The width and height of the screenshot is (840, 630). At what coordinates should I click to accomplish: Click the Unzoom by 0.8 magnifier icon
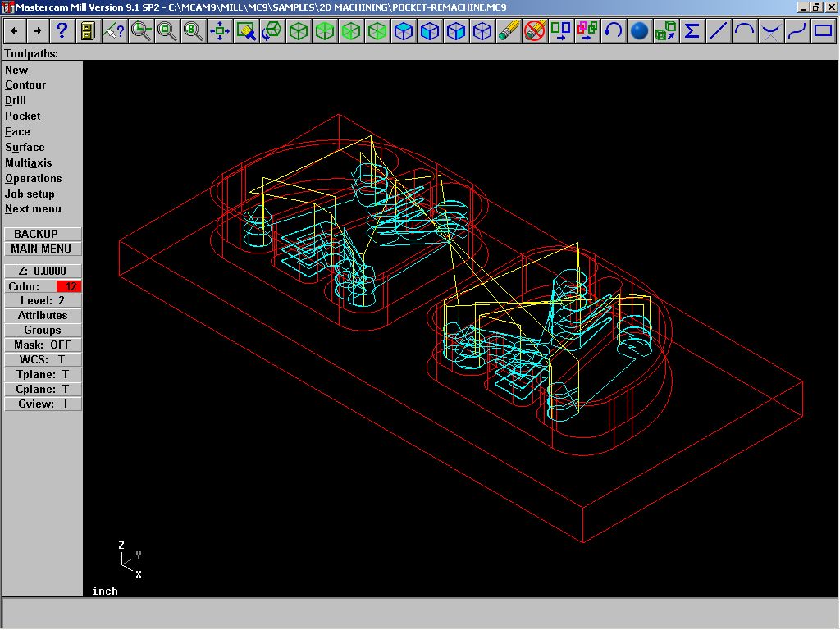[x=193, y=31]
